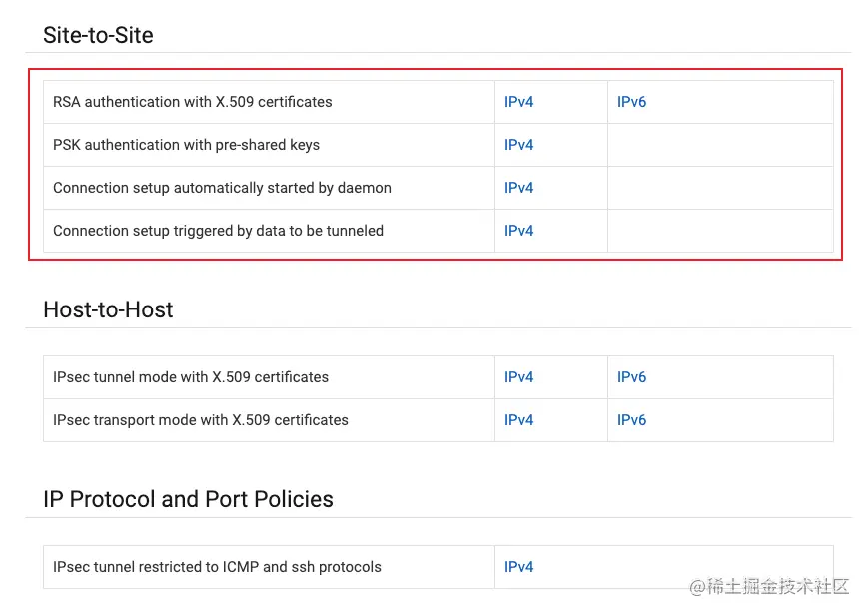The image size is (868, 615).
Task: Select the RSA authentication with X.509 certificates text
Action: 192,102
